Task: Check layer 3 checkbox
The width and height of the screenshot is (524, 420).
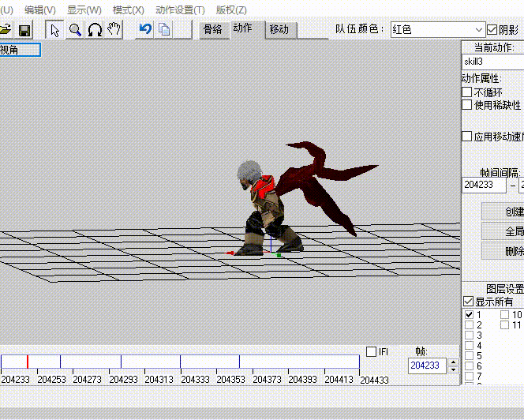Action: tap(470, 335)
